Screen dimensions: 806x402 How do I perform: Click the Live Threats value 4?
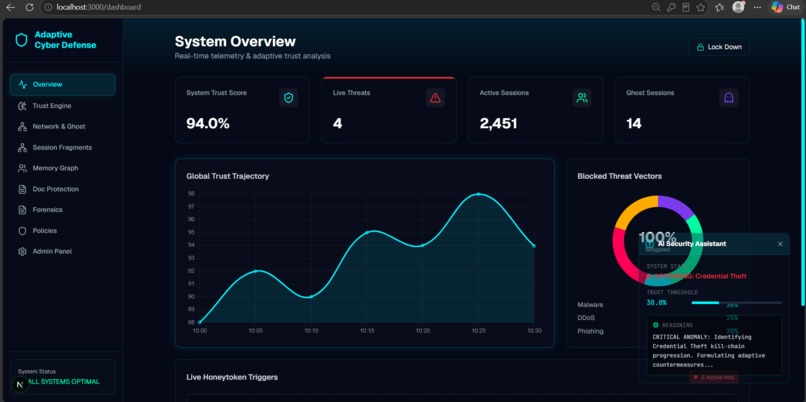(x=337, y=123)
